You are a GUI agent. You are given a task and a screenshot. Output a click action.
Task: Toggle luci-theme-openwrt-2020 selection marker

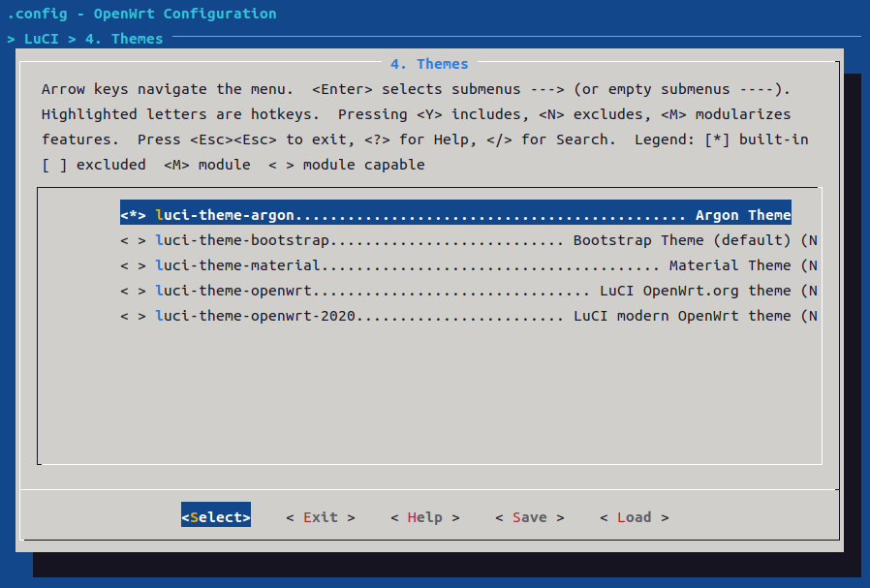pos(133,316)
